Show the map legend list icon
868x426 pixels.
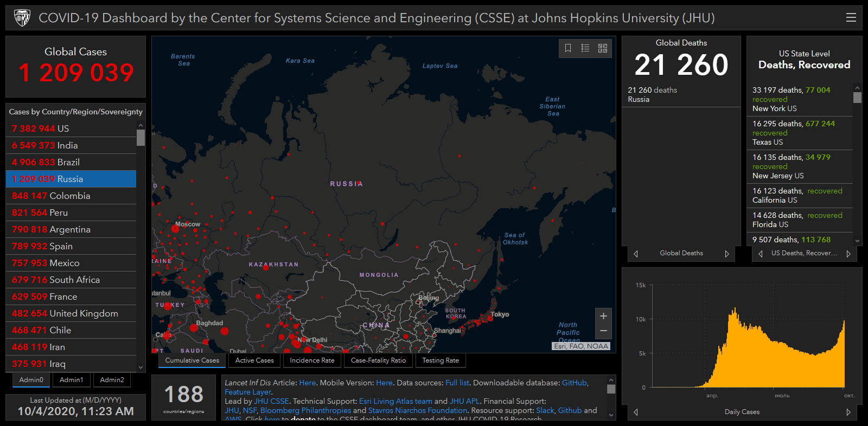click(x=585, y=48)
